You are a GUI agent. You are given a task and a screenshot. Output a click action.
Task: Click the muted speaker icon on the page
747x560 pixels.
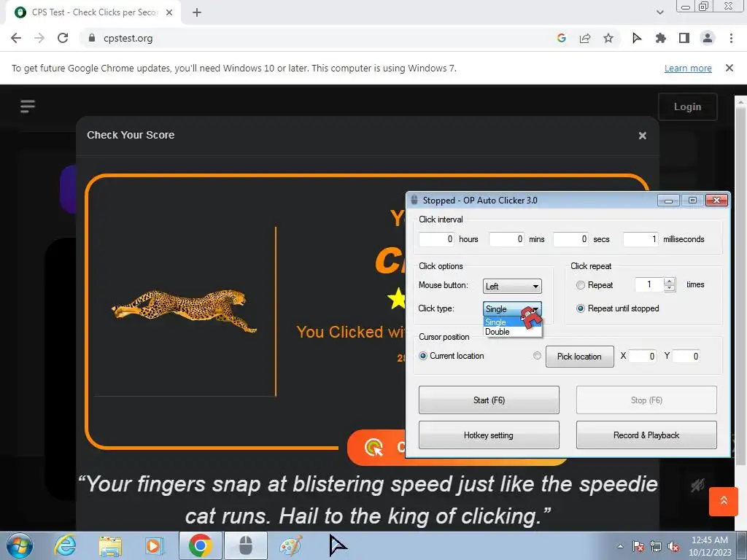click(698, 485)
